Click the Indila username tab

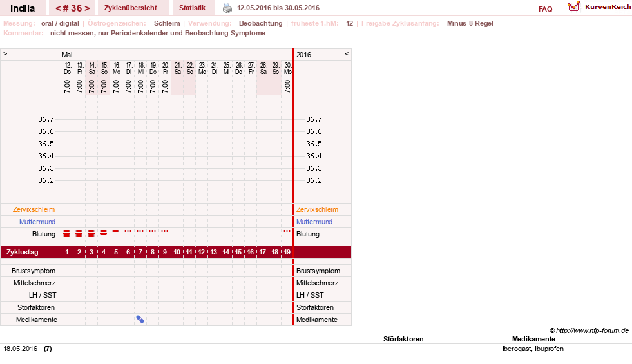coord(23,8)
